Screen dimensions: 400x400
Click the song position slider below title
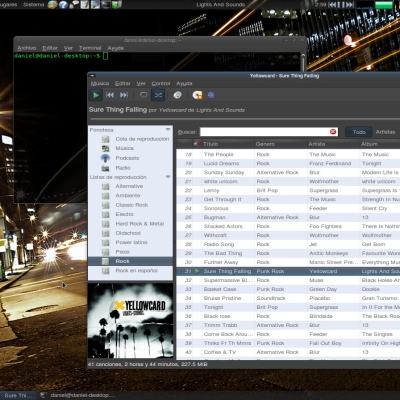coord(244,119)
